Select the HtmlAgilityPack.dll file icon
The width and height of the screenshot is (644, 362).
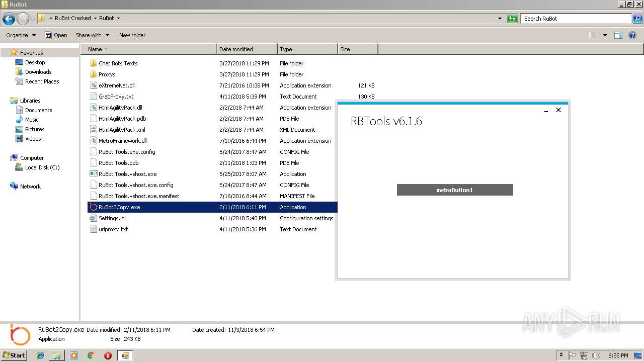93,108
